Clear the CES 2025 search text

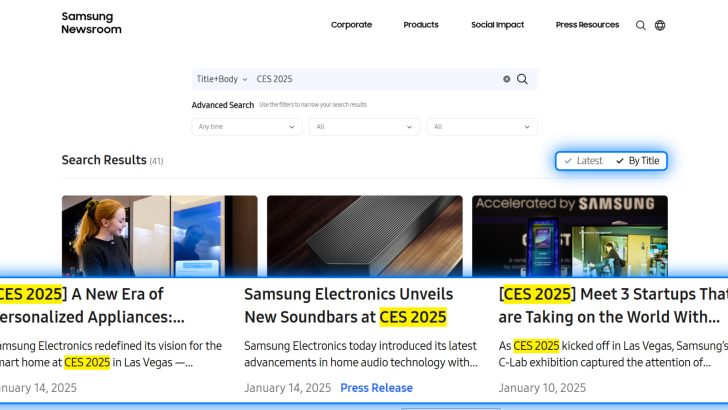click(x=507, y=79)
